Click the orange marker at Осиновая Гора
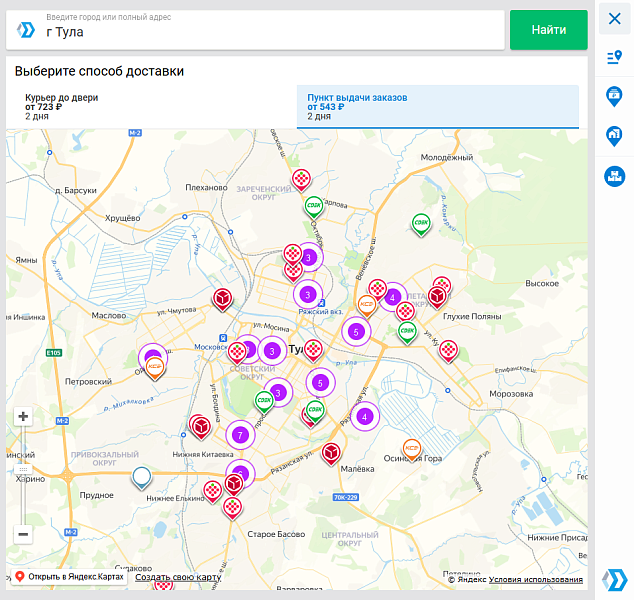The width and height of the screenshot is (634, 600). (411, 449)
